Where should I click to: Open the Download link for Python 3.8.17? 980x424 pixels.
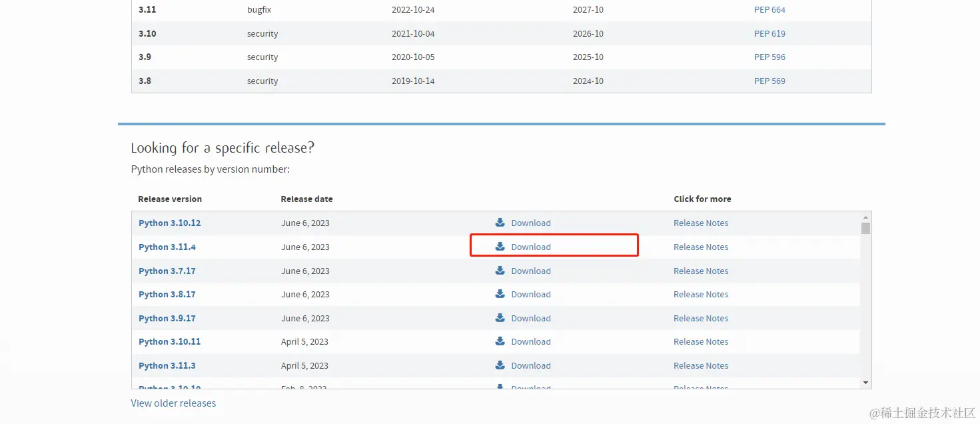pyautogui.click(x=531, y=294)
